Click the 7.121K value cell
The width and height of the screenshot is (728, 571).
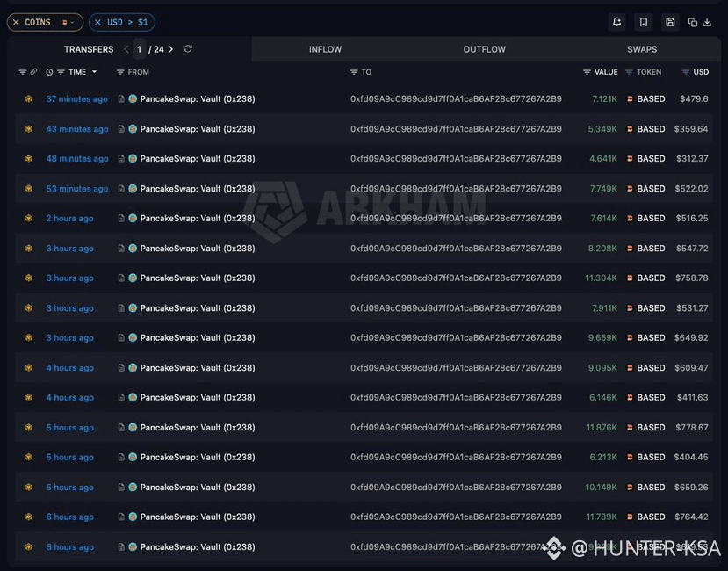point(604,98)
